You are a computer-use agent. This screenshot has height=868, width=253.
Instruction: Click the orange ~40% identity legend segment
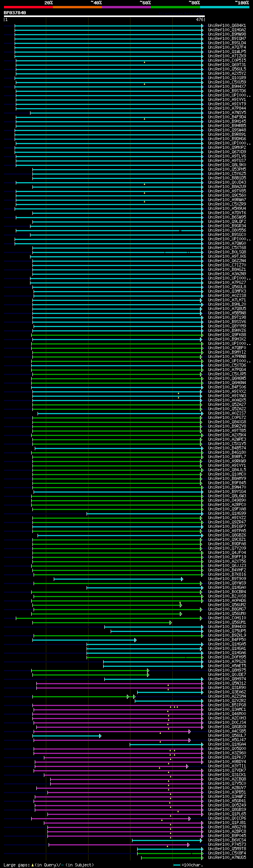[77, 7]
